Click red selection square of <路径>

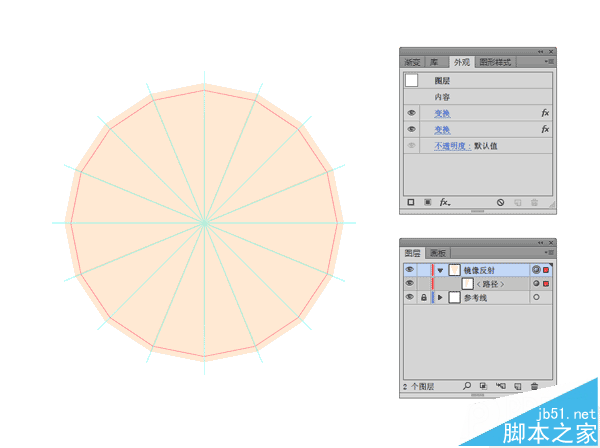546,283
